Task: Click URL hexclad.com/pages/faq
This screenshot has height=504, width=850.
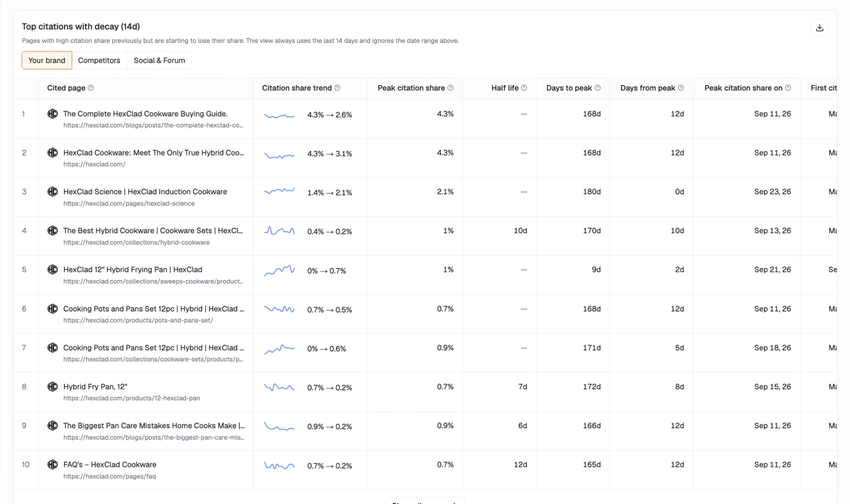Action: coord(109,477)
